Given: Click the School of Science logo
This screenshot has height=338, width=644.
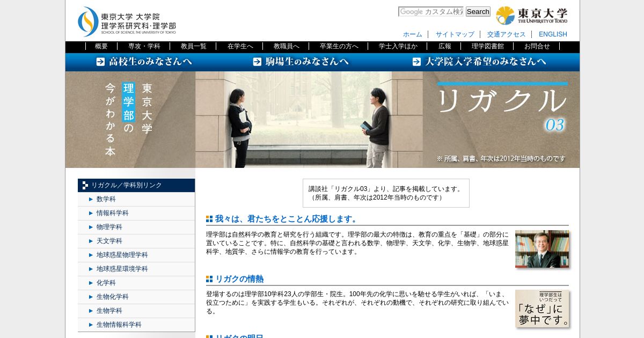Looking at the screenshot, I should 127,22.
